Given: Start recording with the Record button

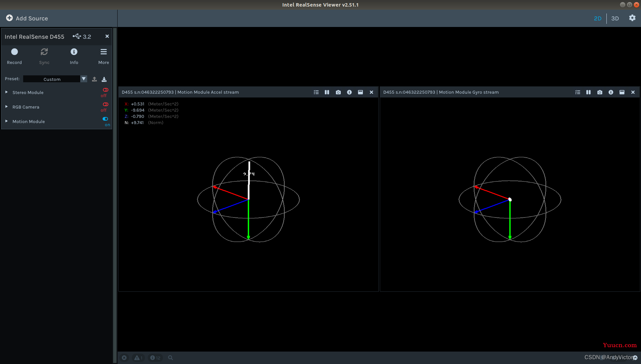Looking at the screenshot, I should (14, 56).
